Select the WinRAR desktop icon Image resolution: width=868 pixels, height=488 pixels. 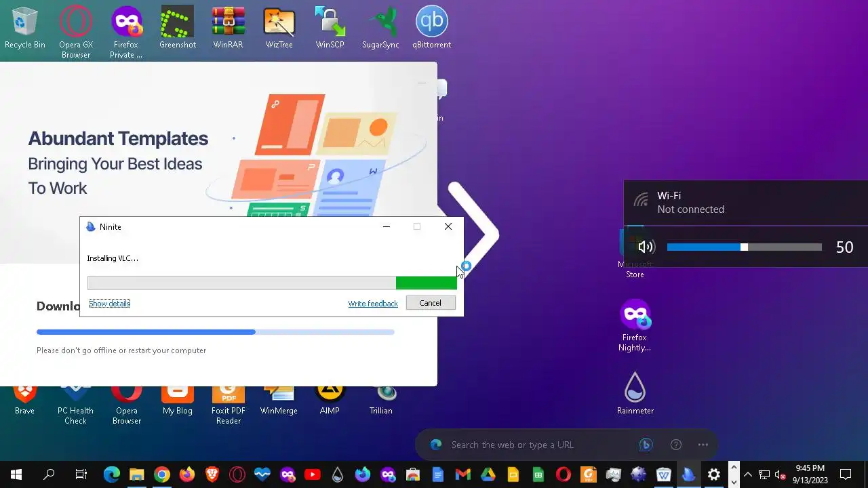tap(229, 28)
